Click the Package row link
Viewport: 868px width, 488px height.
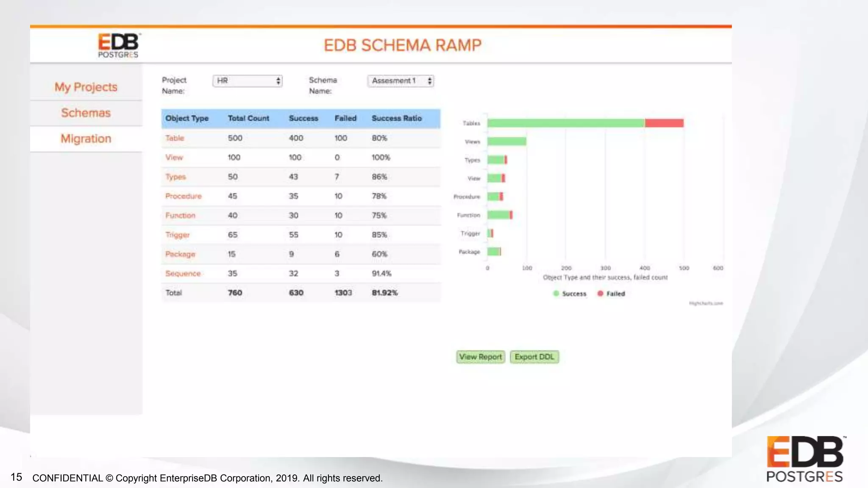coord(180,254)
